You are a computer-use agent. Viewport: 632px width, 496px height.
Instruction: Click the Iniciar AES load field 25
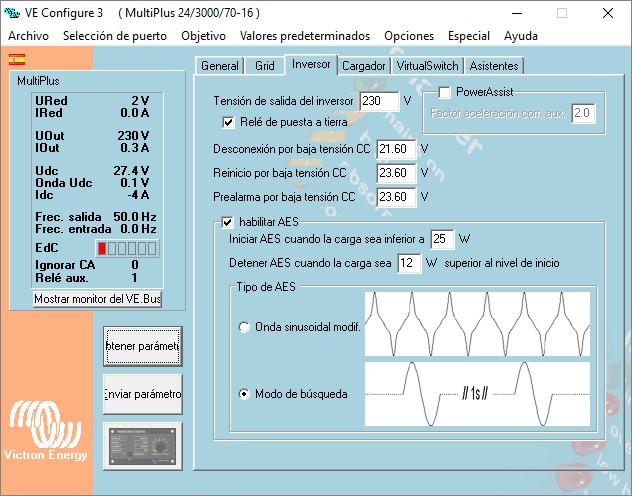click(442, 239)
